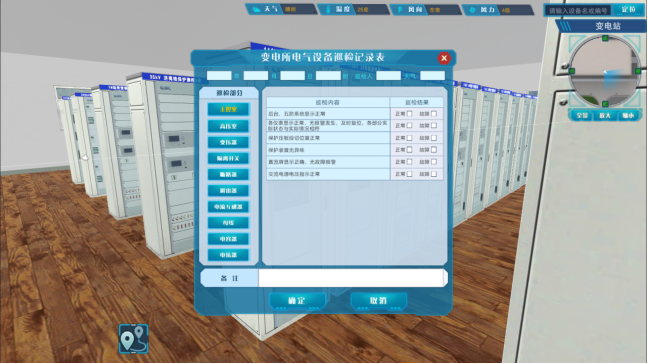Click the 4级 wind force value
Viewport: 648px width, 364px height.
506,10
